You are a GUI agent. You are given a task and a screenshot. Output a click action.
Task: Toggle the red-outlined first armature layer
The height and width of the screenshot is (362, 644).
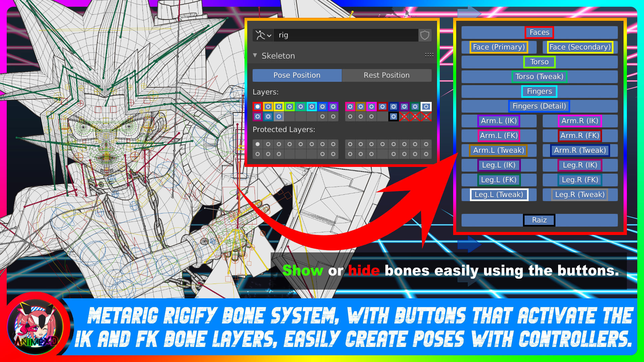tap(257, 107)
